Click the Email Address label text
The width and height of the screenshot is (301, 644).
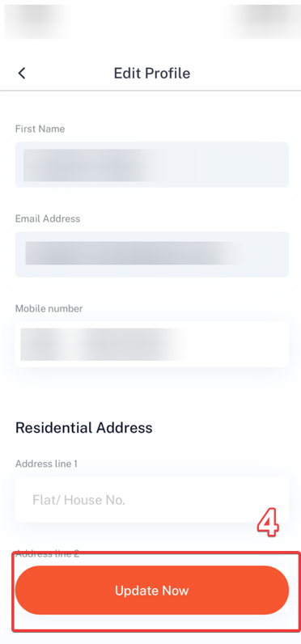[x=48, y=218]
